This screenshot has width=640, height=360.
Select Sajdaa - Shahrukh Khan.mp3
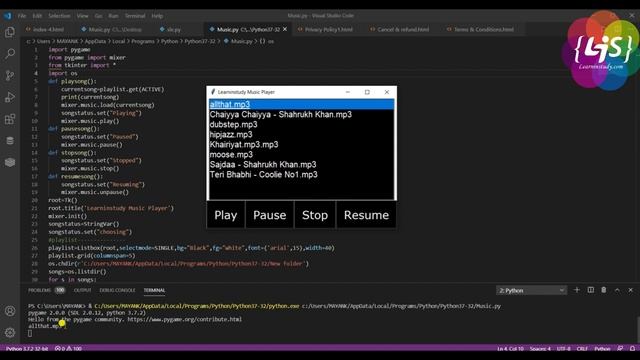coord(301,164)
